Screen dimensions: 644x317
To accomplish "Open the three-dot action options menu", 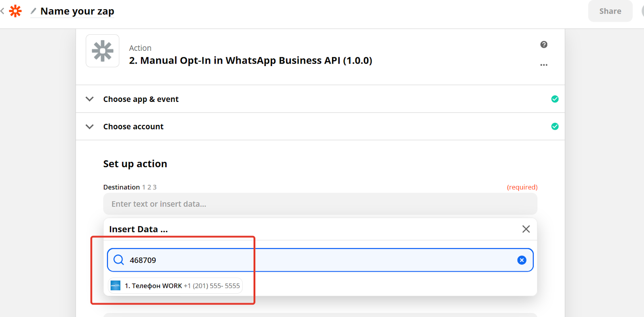I will pos(544,65).
